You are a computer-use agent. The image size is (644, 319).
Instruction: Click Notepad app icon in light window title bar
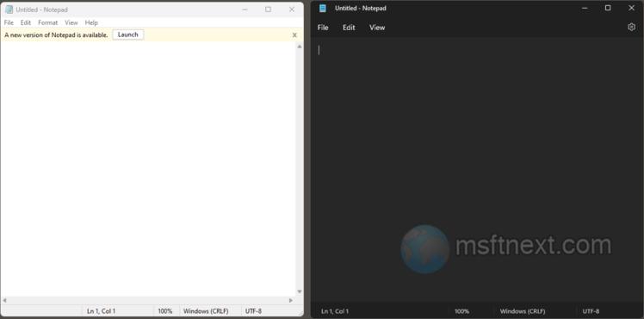(9, 9)
